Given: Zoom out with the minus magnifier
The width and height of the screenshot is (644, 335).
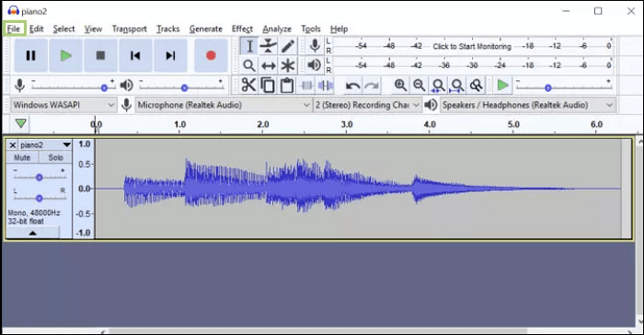Looking at the screenshot, I should tap(419, 85).
